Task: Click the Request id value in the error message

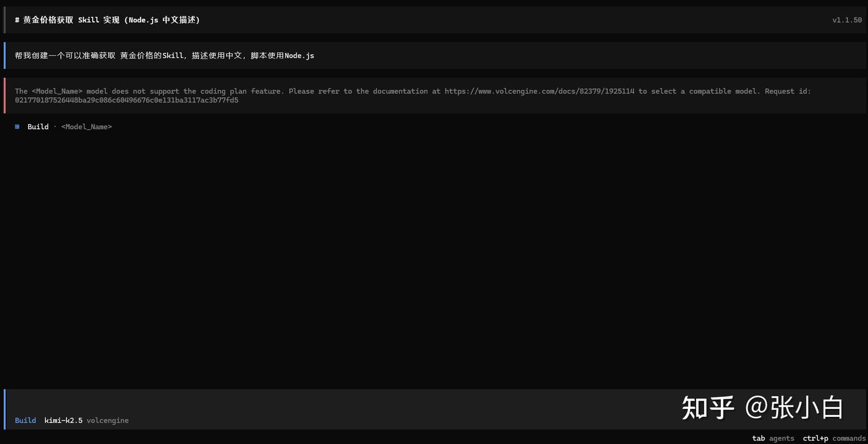Action: coord(127,100)
